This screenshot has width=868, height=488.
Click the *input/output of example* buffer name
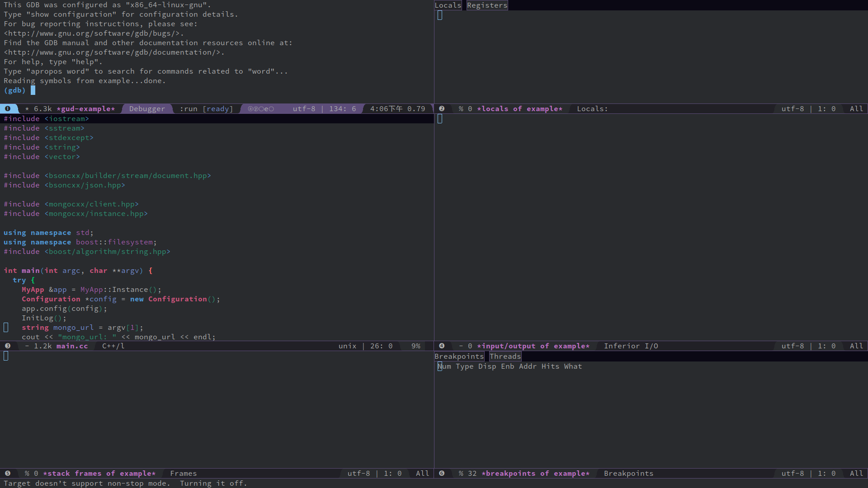point(533,346)
